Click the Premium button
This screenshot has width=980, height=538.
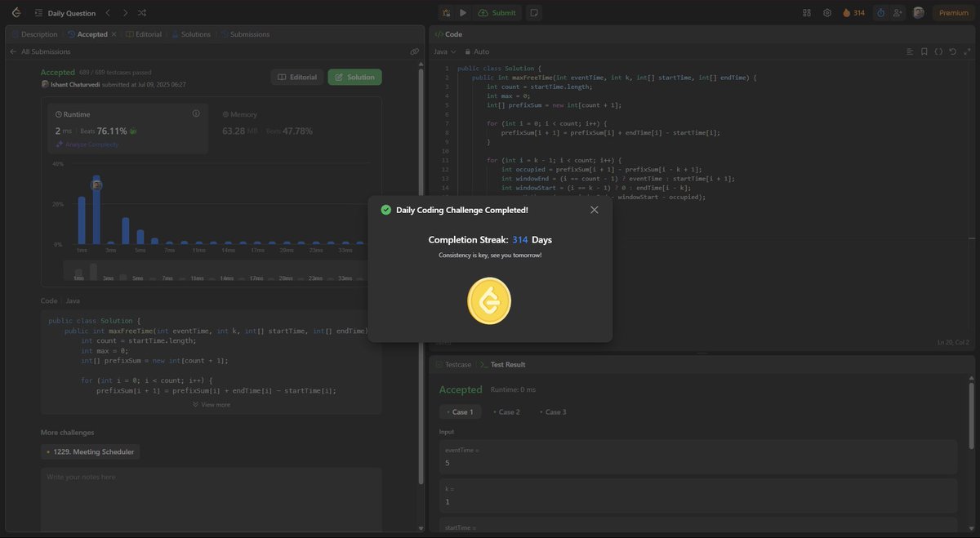point(953,13)
